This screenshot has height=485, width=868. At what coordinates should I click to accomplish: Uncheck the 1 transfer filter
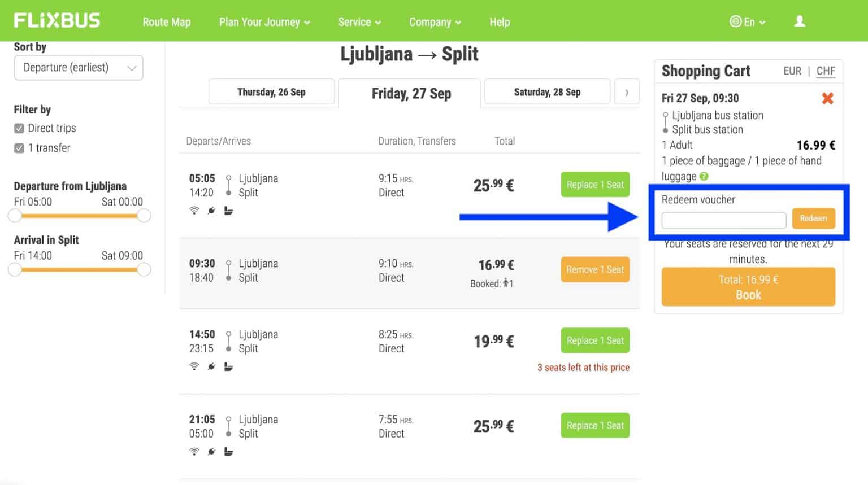point(19,147)
